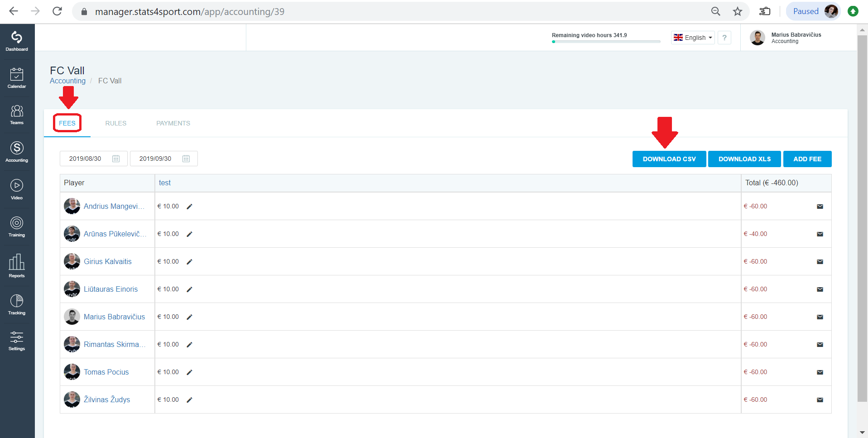Open the Dashboard sidebar icon
868x438 pixels.
click(x=17, y=41)
